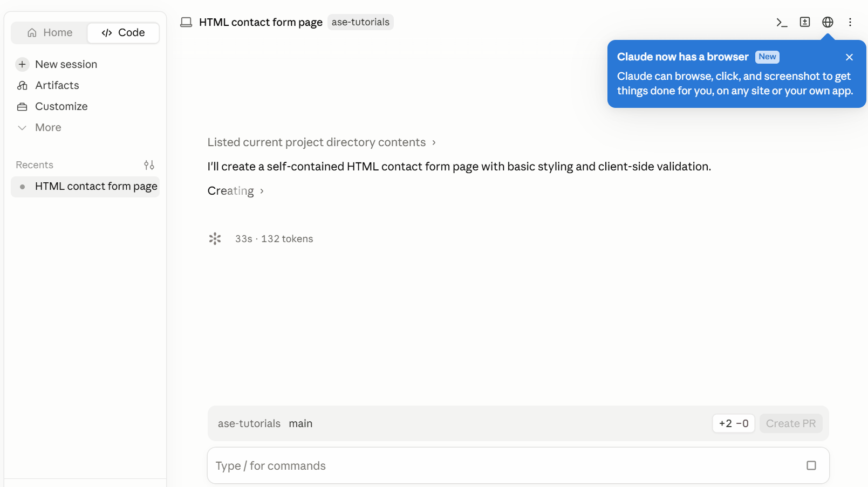Click the Create PR button
The image size is (868, 487).
[x=791, y=423]
